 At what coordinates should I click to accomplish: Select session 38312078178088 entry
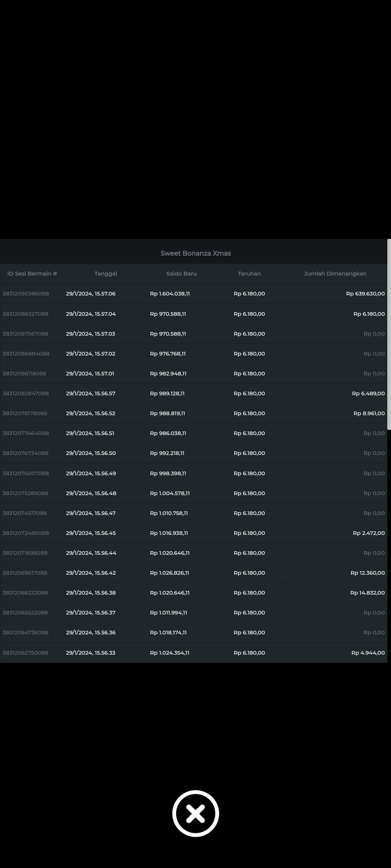click(x=25, y=413)
